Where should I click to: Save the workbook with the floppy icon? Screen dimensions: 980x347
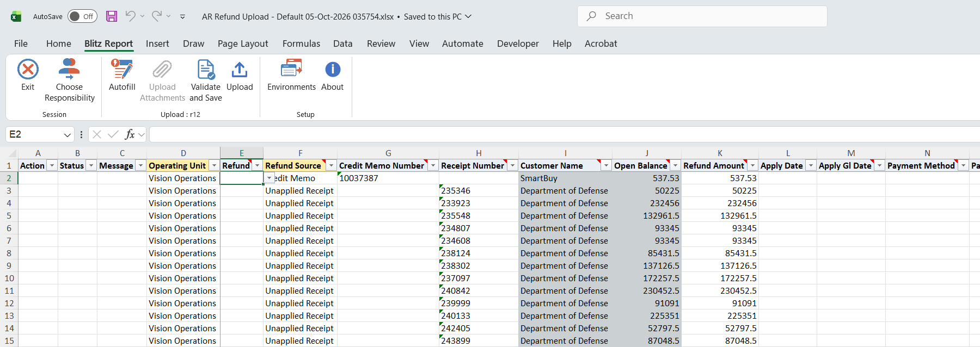[x=112, y=16]
